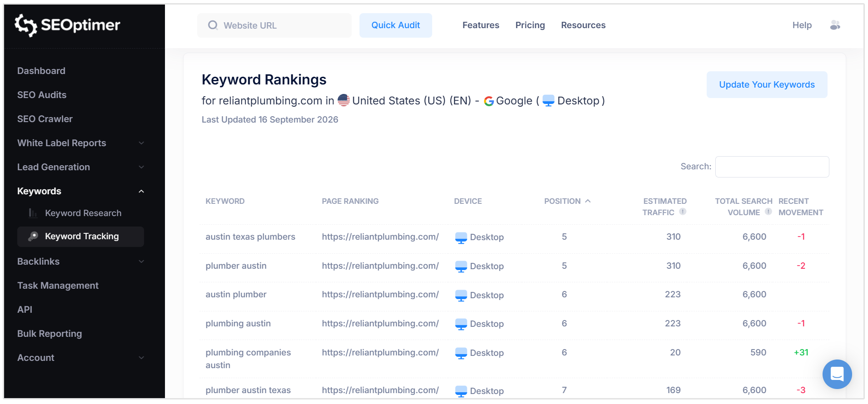Go to SEO Audits

click(x=42, y=95)
